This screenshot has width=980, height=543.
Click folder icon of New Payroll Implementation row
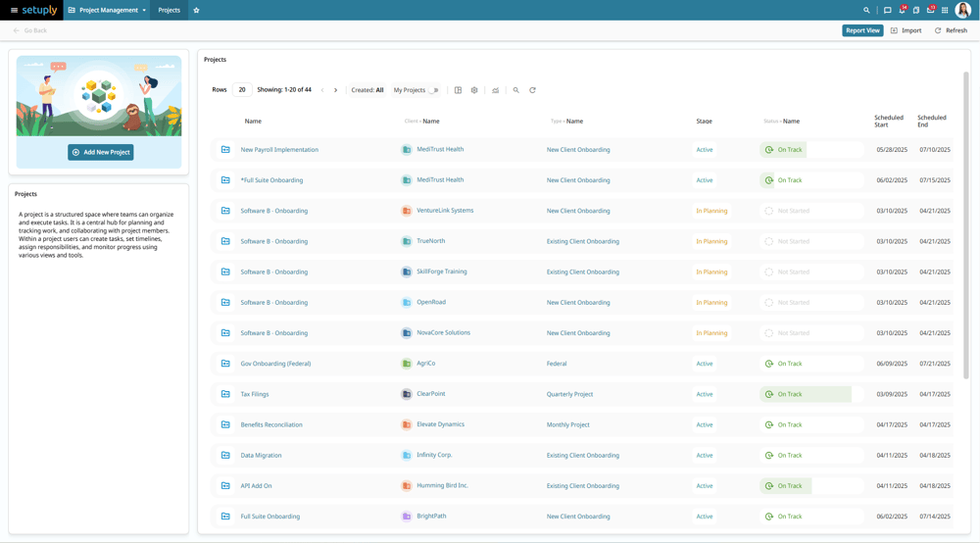click(225, 149)
